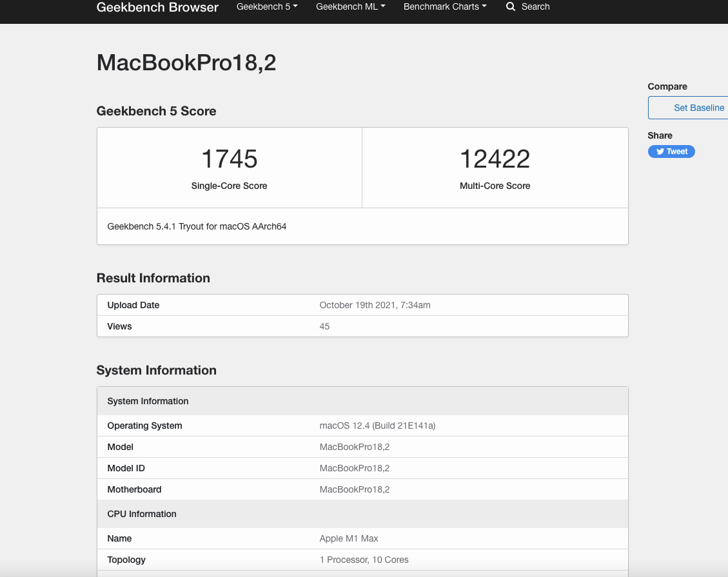Select the Apple M1 Max CPU name

(349, 538)
